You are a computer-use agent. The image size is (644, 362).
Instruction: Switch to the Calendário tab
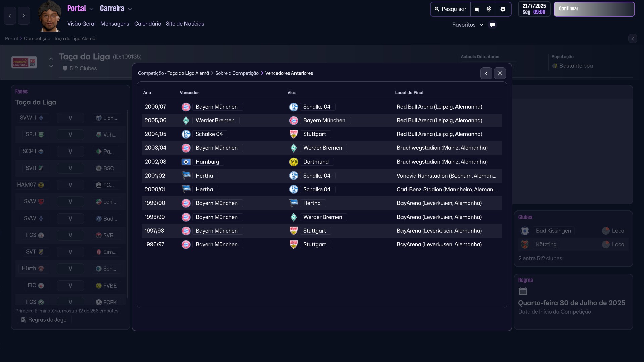pyautogui.click(x=148, y=24)
